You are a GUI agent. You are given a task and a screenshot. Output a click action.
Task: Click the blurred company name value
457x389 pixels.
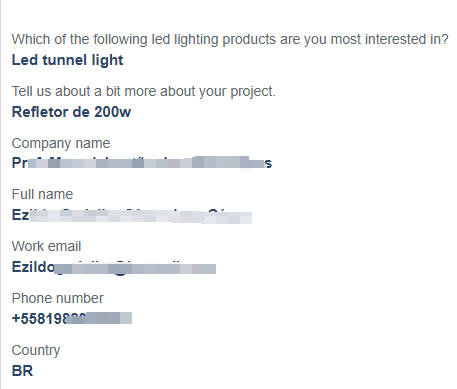point(142,163)
